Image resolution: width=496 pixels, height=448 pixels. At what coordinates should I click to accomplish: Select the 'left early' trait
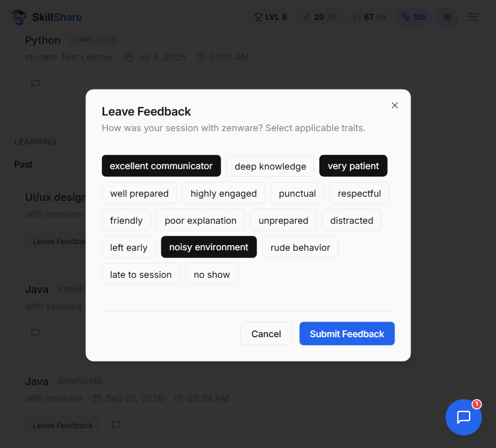129,247
